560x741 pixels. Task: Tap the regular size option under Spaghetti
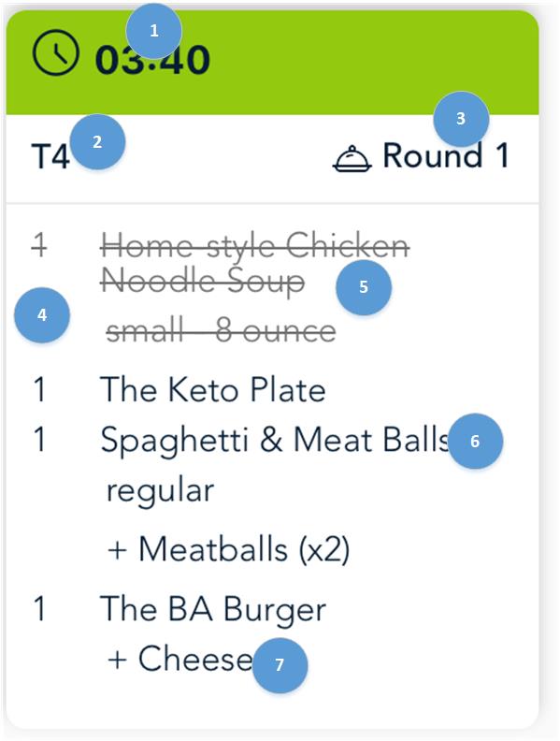160,492
